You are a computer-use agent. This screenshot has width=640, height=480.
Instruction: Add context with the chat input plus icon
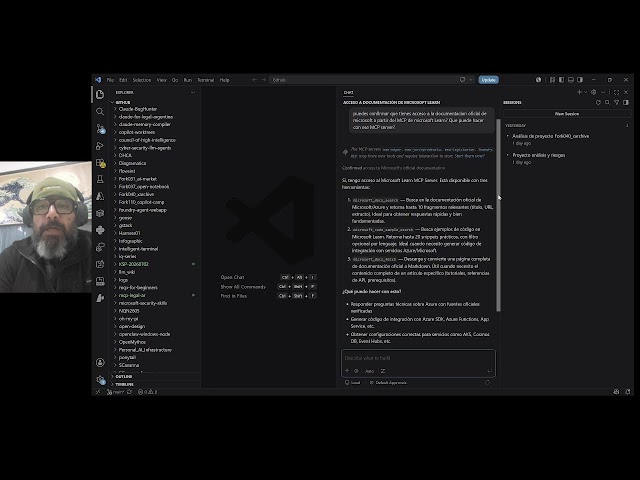tap(347, 371)
